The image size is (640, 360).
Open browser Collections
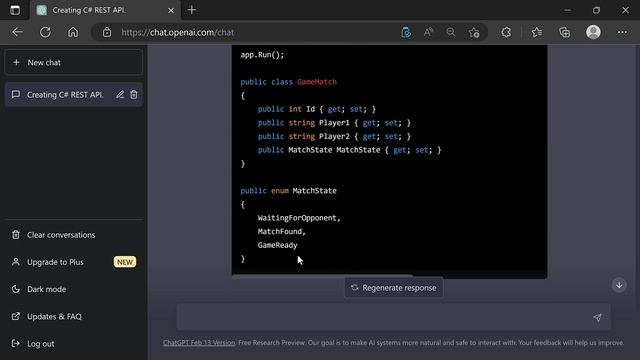coord(564,32)
